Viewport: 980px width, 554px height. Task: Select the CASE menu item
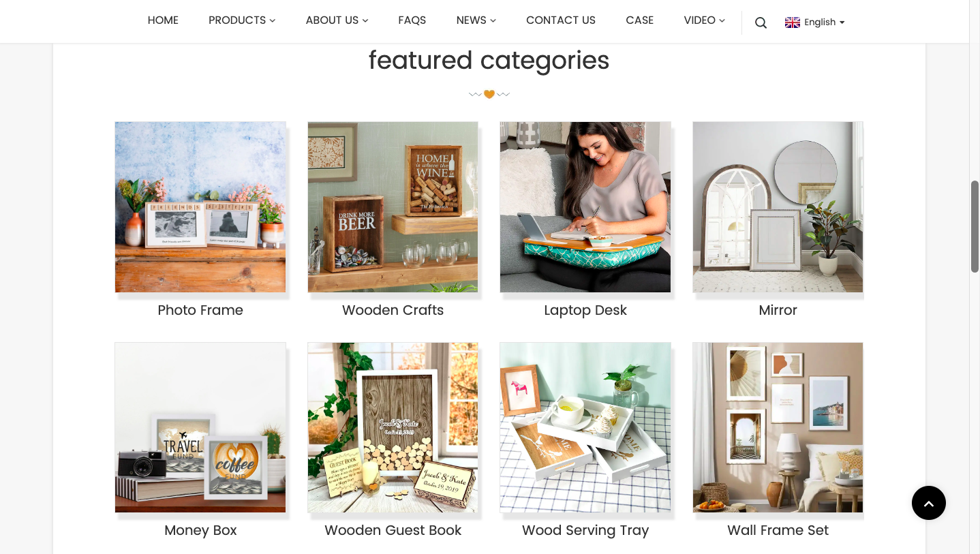click(640, 20)
